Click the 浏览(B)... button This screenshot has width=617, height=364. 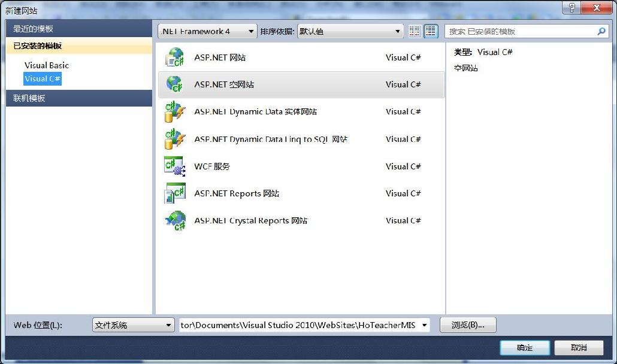(468, 325)
